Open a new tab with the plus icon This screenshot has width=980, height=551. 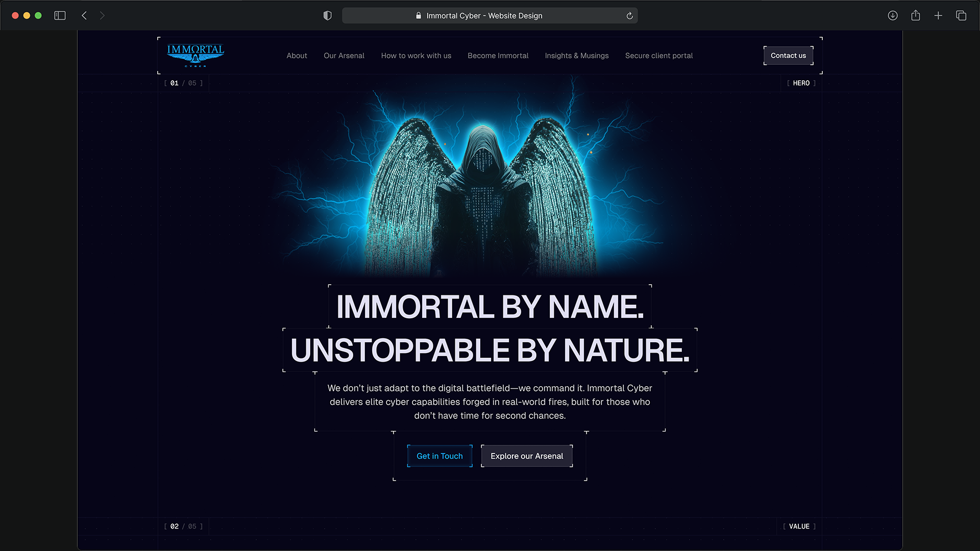pyautogui.click(x=938, y=16)
